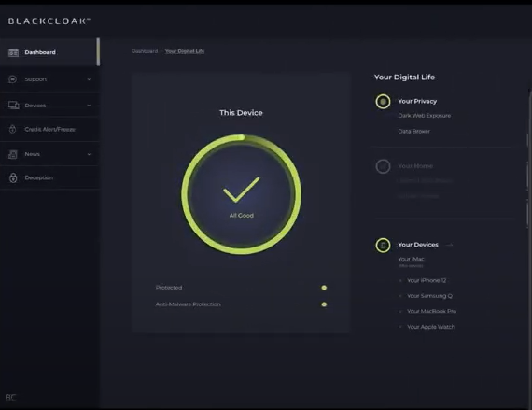
Task: Click the BC initials at bottom left
Action: tap(10, 397)
